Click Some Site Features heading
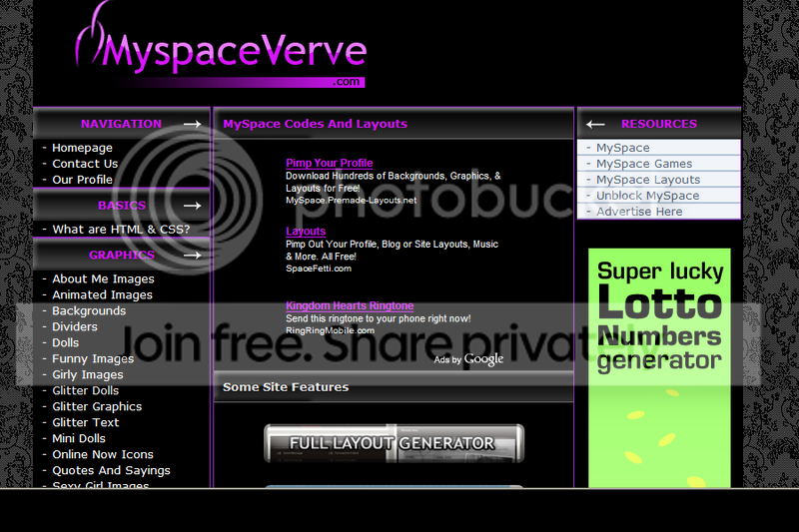The image size is (799, 532). click(x=286, y=387)
